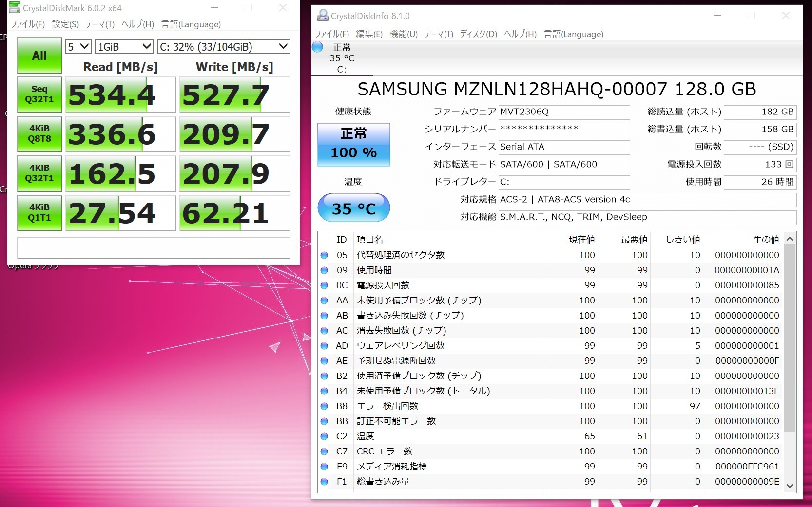This screenshot has width=812, height=507.
Task: Open the 1GiB test size dropdown
Action: point(124,47)
